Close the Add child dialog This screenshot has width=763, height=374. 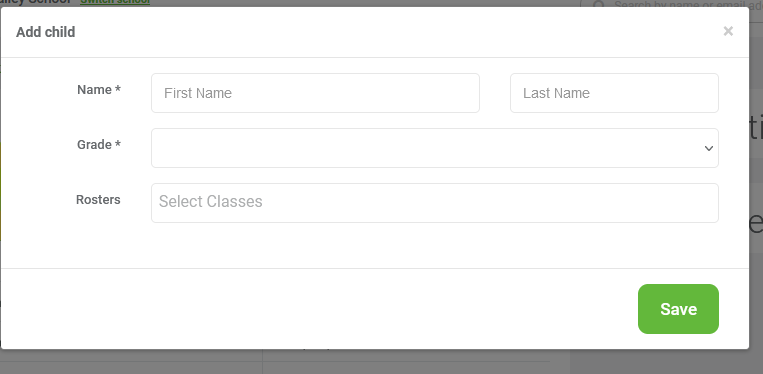click(728, 32)
